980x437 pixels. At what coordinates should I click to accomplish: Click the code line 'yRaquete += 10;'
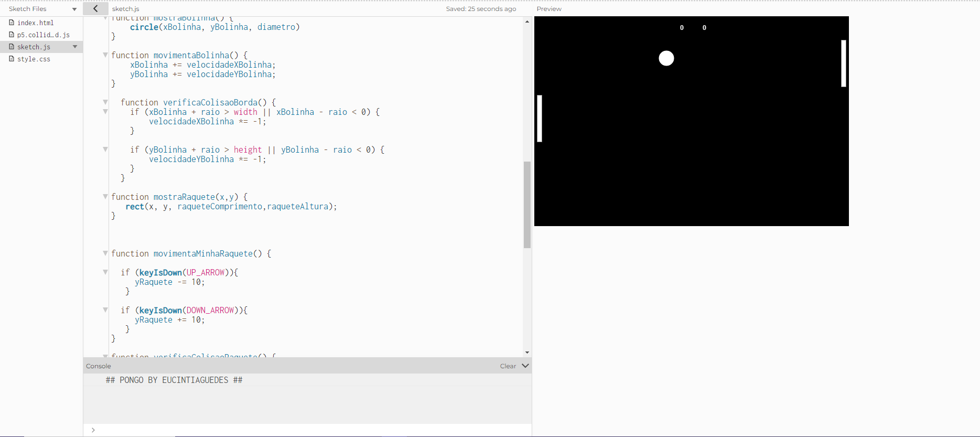pos(170,319)
